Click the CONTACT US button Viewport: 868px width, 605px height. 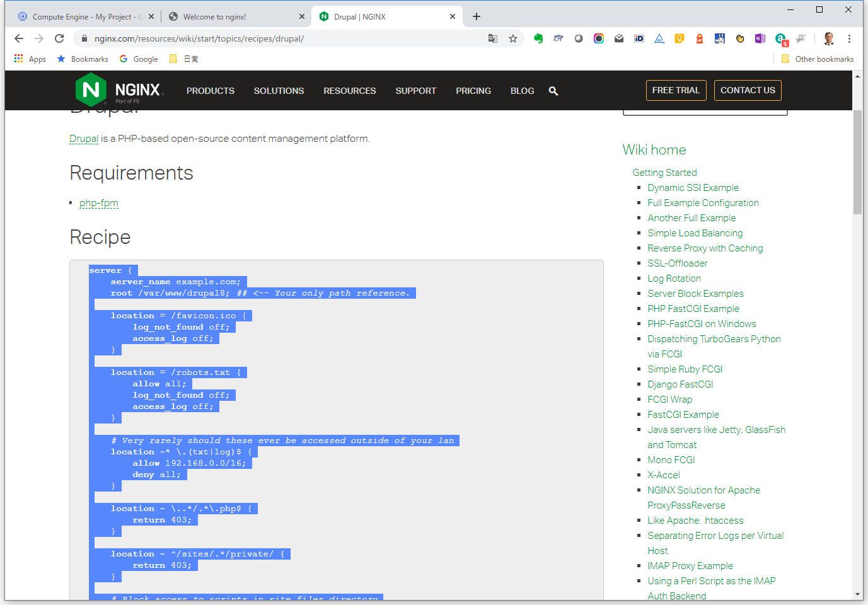click(x=748, y=90)
